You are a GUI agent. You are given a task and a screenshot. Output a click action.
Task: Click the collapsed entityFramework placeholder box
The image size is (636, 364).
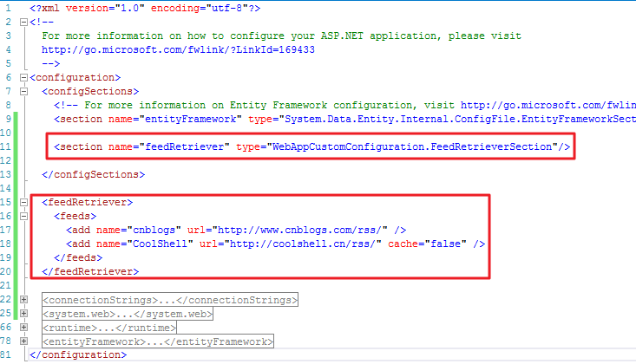coord(158,341)
